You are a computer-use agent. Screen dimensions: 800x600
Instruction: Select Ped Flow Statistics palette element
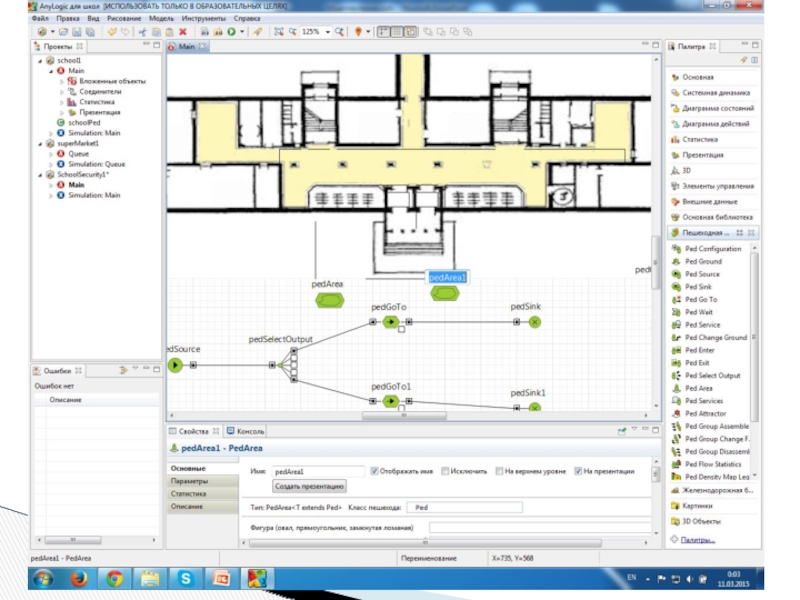point(713,464)
